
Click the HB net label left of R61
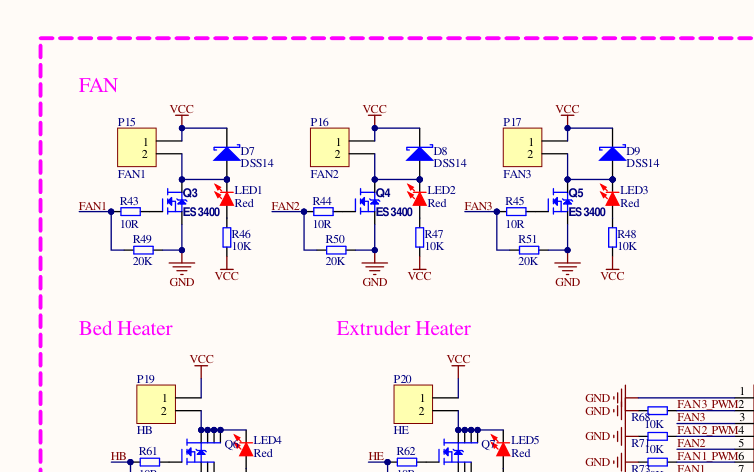coord(119,456)
